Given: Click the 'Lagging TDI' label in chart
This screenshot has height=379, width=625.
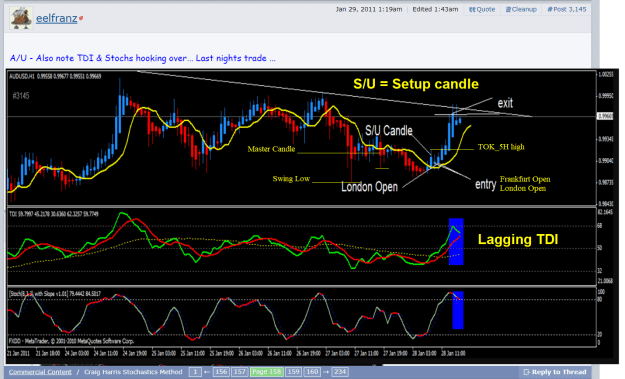Looking at the screenshot, I should [518, 240].
